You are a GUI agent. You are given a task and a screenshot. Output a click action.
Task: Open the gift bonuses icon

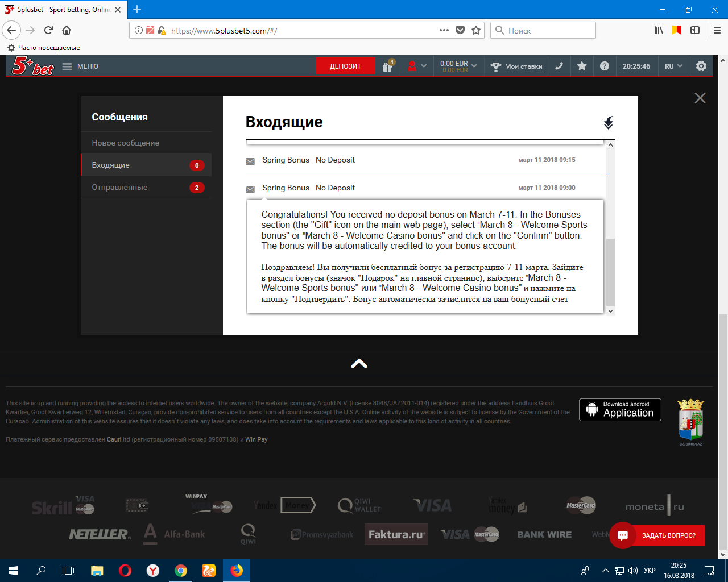[387, 66]
